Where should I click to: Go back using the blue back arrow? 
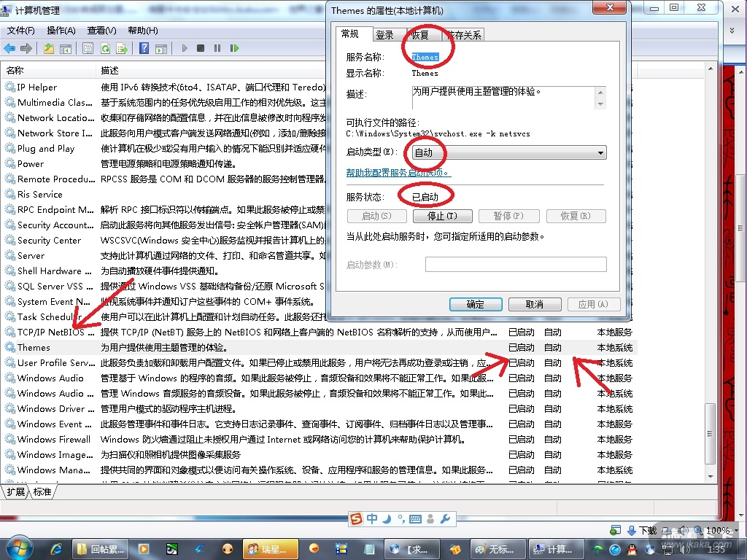click(x=9, y=48)
